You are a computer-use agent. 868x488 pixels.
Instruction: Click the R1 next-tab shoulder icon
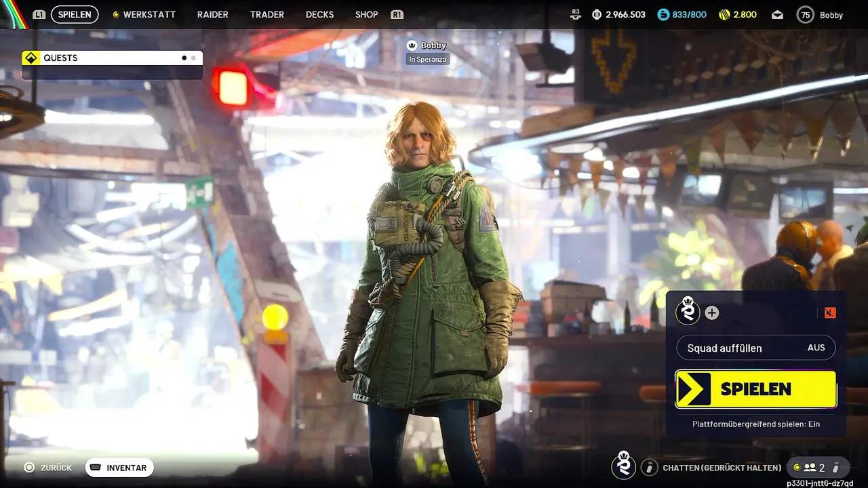coord(397,14)
